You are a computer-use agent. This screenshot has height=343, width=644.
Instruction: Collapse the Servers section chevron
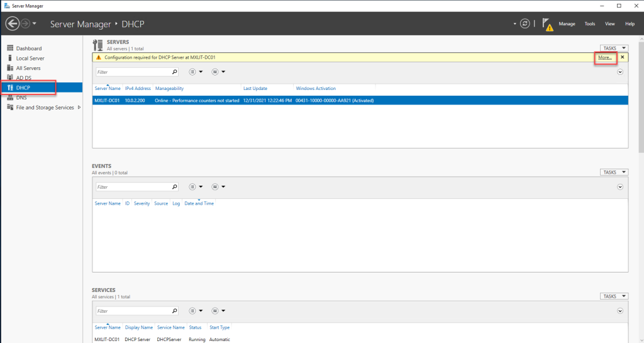(x=620, y=72)
